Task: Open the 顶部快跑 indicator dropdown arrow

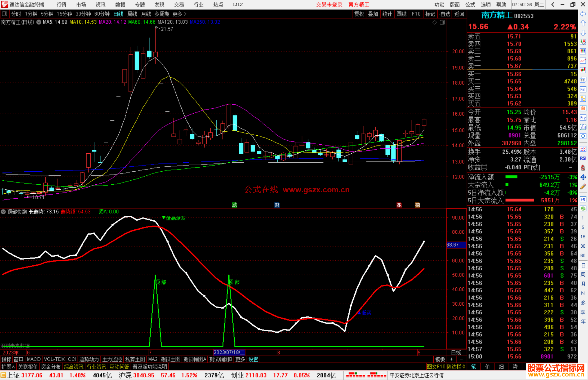Action: click(x=3, y=212)
